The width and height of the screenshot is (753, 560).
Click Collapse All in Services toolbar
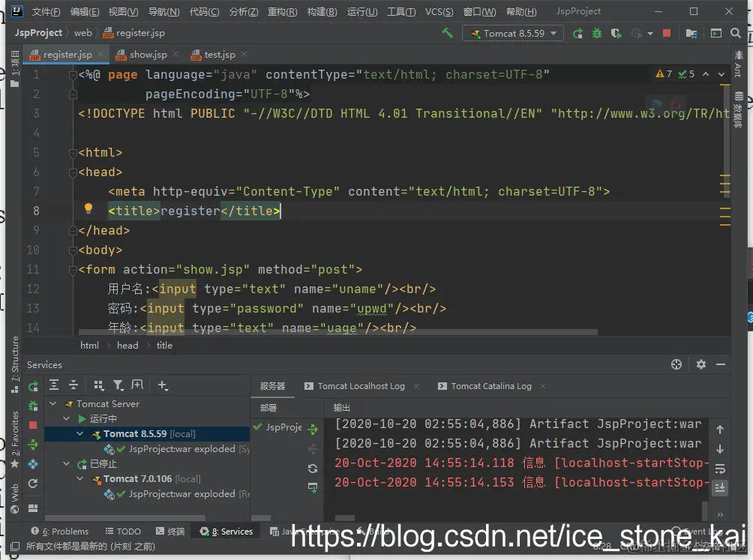click(x=73, y=385)
